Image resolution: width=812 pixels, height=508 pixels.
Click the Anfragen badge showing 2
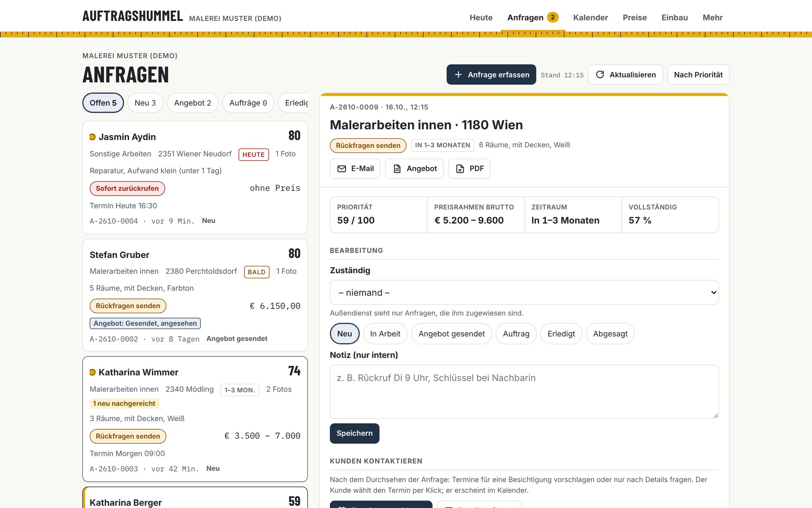tap(553, 17)
